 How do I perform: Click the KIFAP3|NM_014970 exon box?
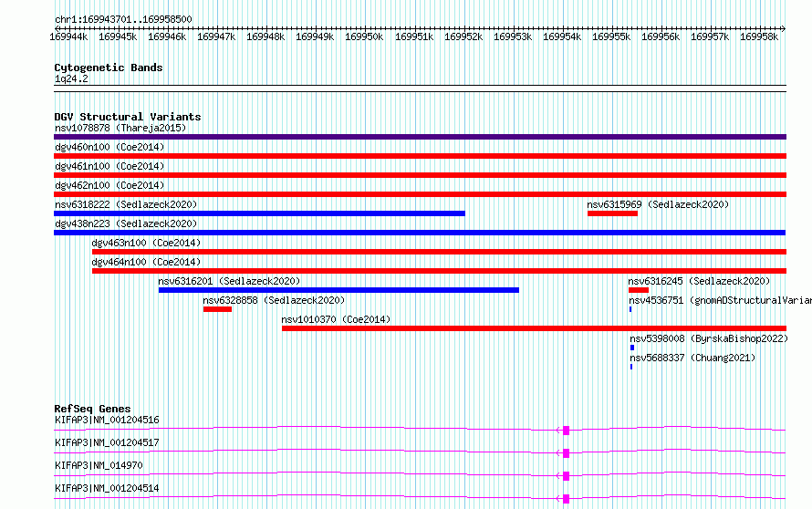pos(566,476)
